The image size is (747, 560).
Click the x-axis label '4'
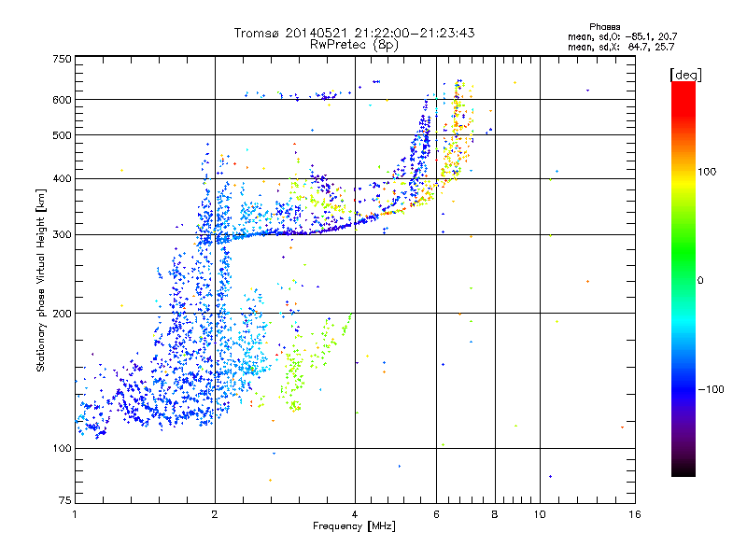[x=355, y=514]
